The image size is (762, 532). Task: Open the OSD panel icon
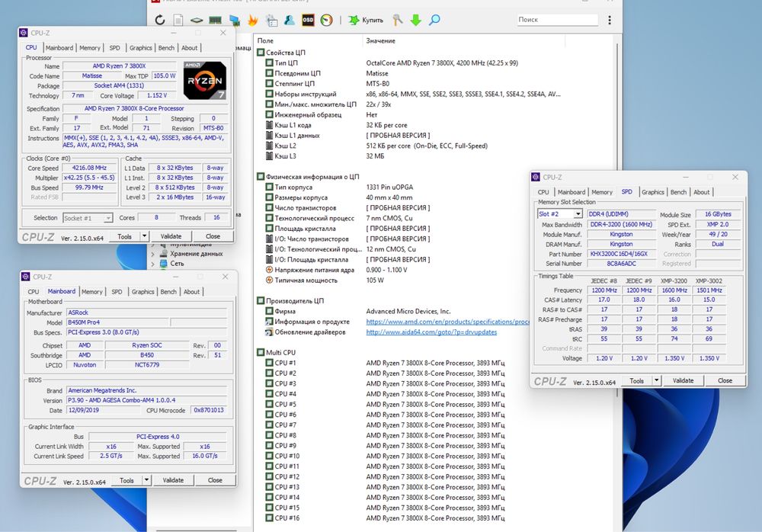click(x=308, y=20)
